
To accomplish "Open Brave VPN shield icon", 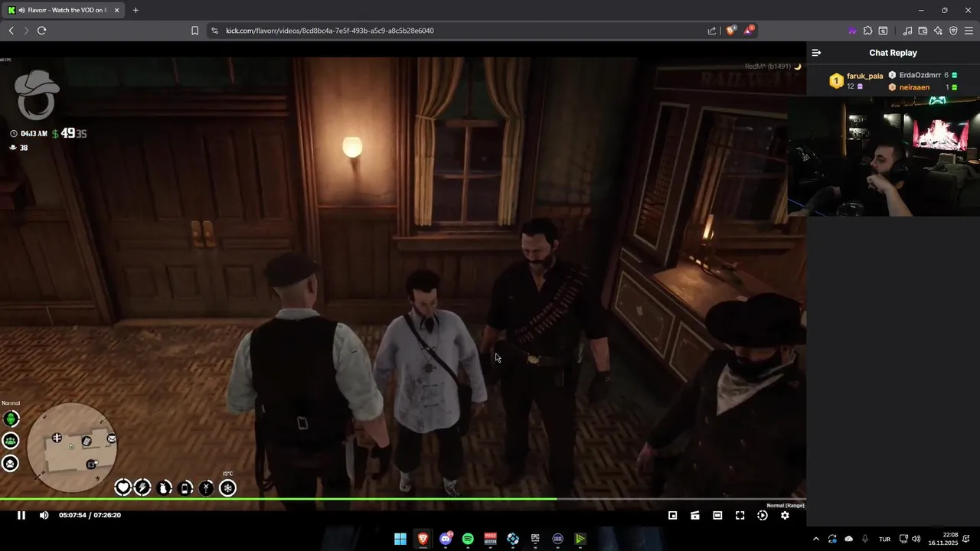I will point(953,31).
